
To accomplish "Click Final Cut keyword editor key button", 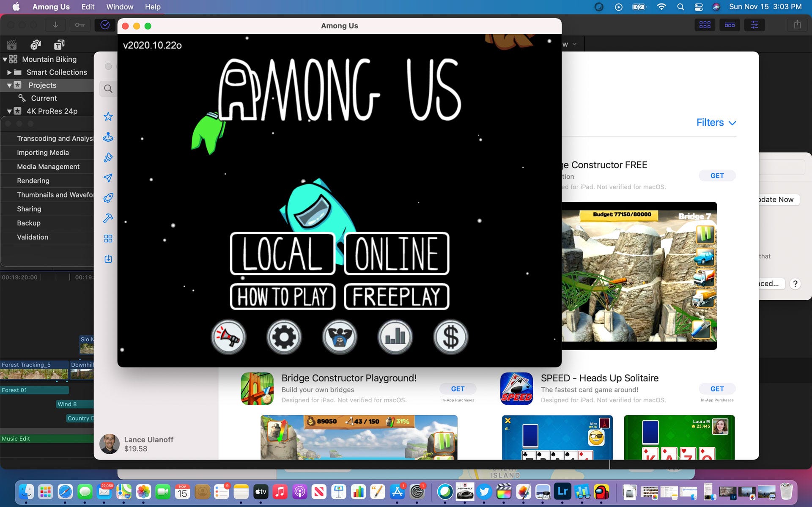I will [80, 25].
